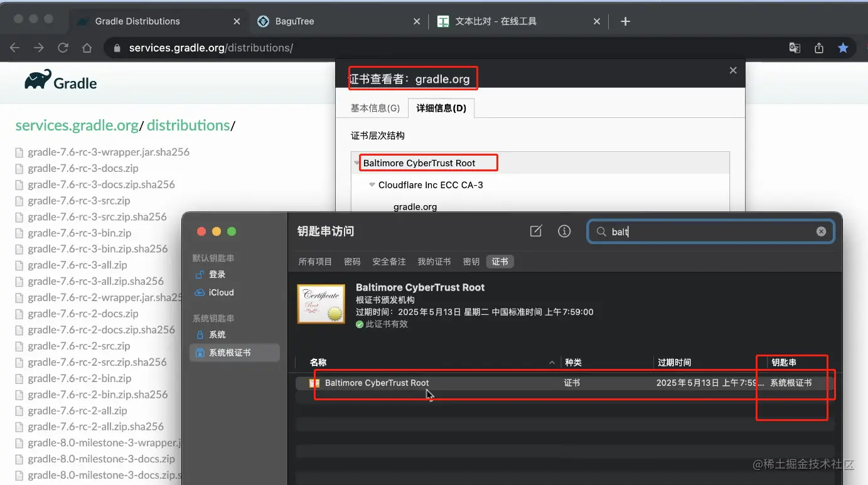Download gradle-7.6-rc-3-all.zip
The image size is (868, 485).
pos(77,265)
